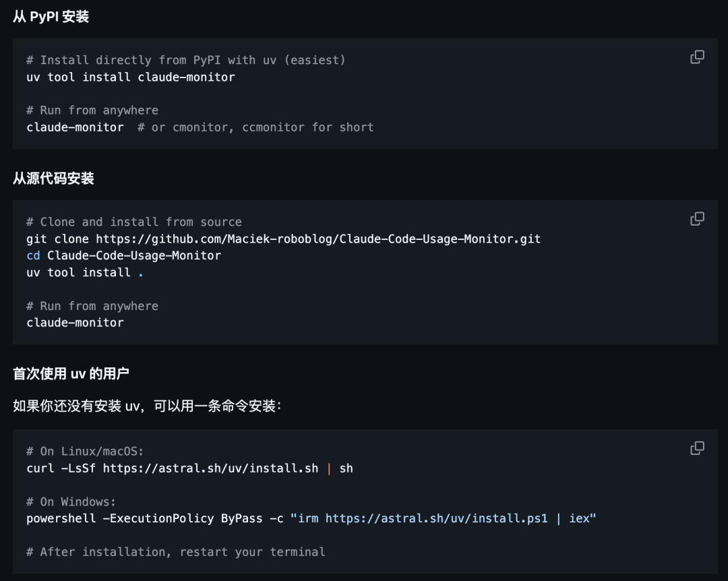Click the "# Clone and install from source" comment
The image size is (728, 581).
(x=134, y=222)
